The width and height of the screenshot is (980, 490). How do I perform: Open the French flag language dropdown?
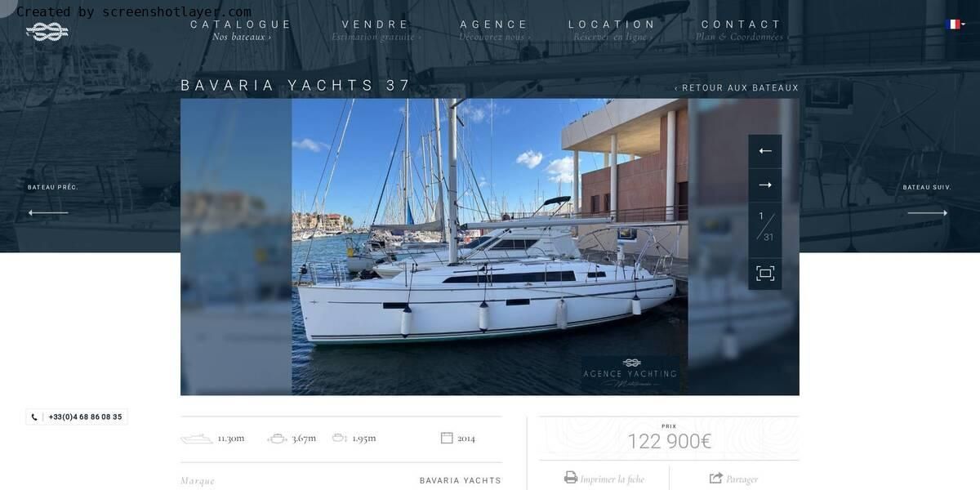point(955,24)
